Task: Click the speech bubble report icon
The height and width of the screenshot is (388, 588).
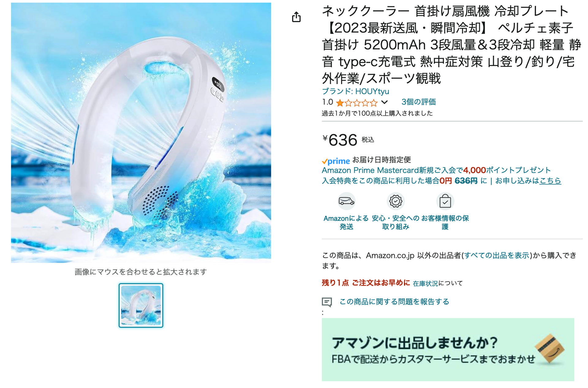Action: click(x=327, y=302)
